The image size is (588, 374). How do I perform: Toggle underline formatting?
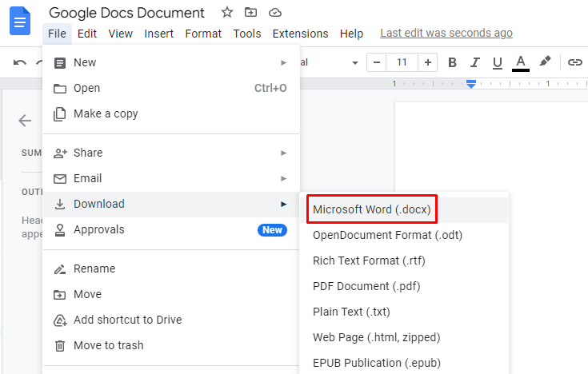[x=498, y=63]
